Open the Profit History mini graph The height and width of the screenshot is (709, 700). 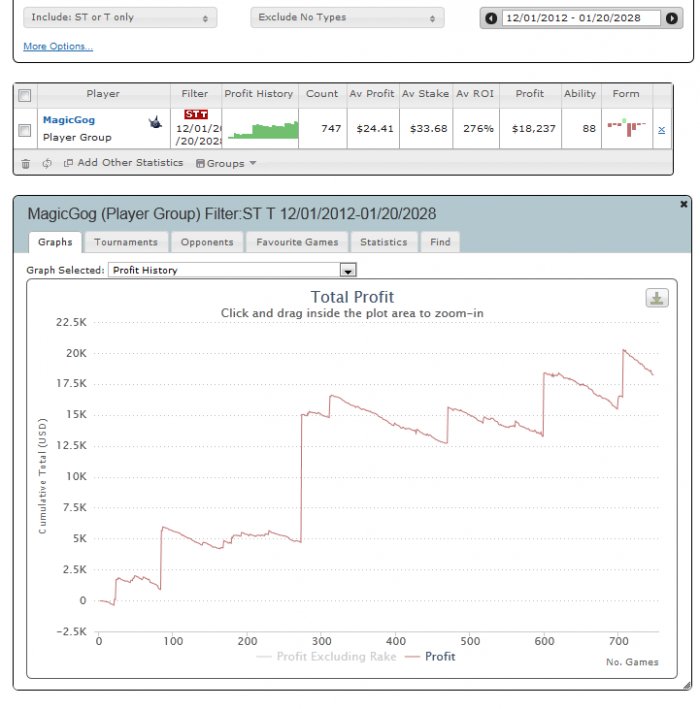coord(263,130)
